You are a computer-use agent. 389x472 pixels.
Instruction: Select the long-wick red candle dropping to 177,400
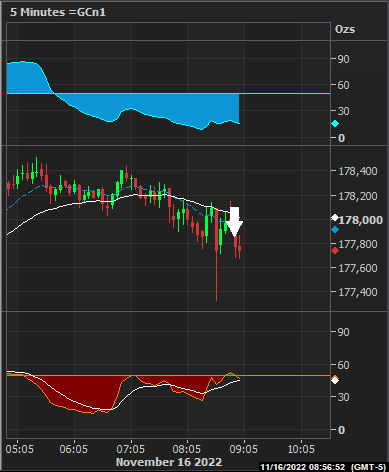click(x=217, y=255)
